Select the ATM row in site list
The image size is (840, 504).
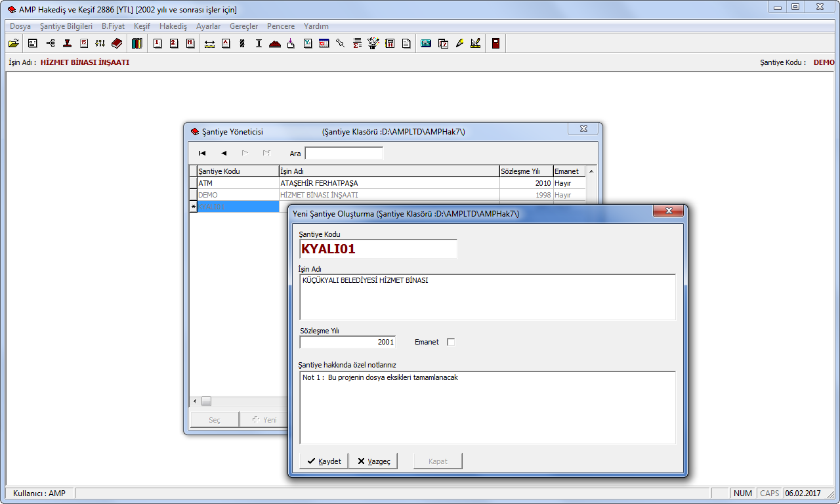click(x=238, y=183)
